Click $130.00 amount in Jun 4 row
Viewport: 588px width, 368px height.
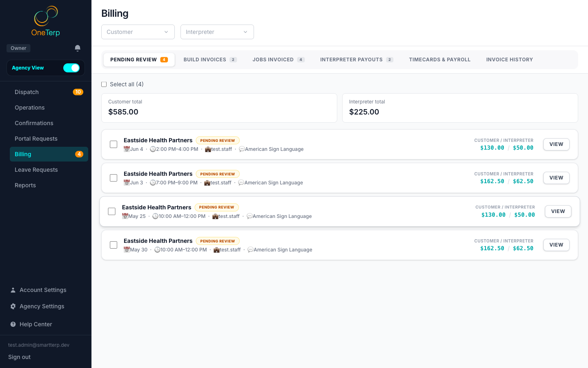[x=492, y=148]
